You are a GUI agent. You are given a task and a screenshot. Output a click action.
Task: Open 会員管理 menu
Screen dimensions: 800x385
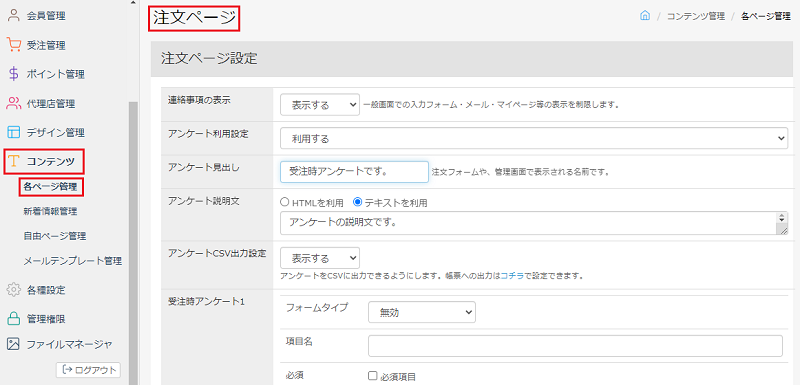[46, 16]
